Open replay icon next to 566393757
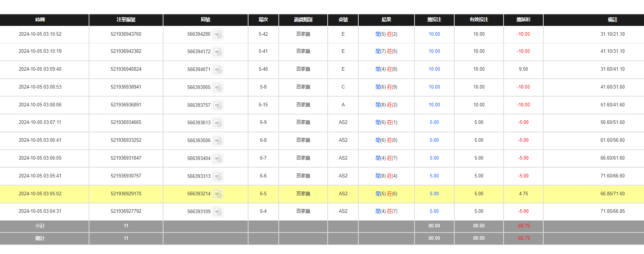 tap(218, 105)
